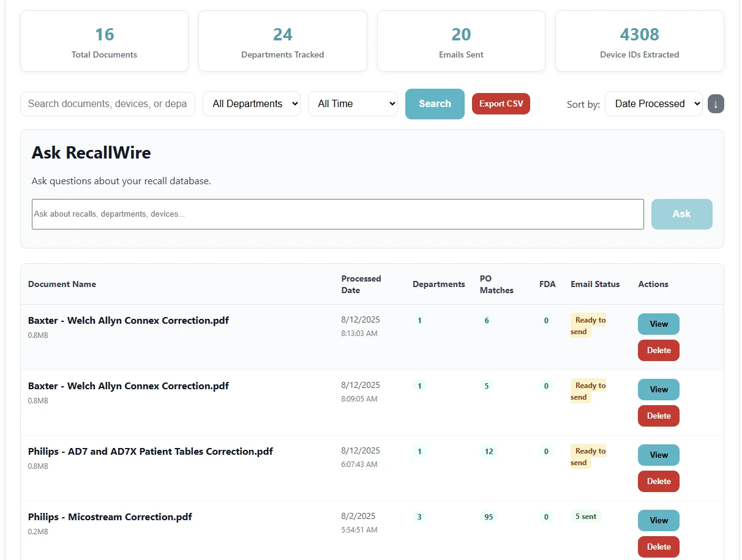Screen dimensions: 742x560
Task: Click the Search button
Action: point(435,104)
